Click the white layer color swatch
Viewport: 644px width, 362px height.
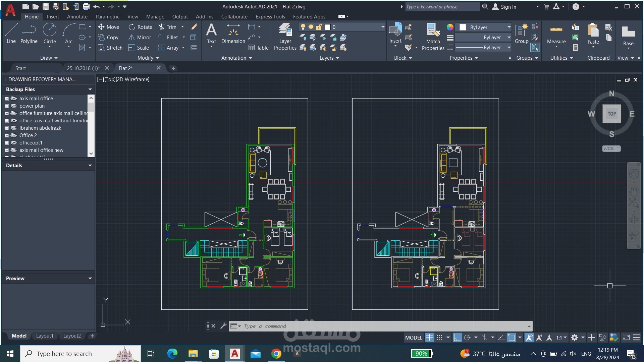click(x=328, y=27)
